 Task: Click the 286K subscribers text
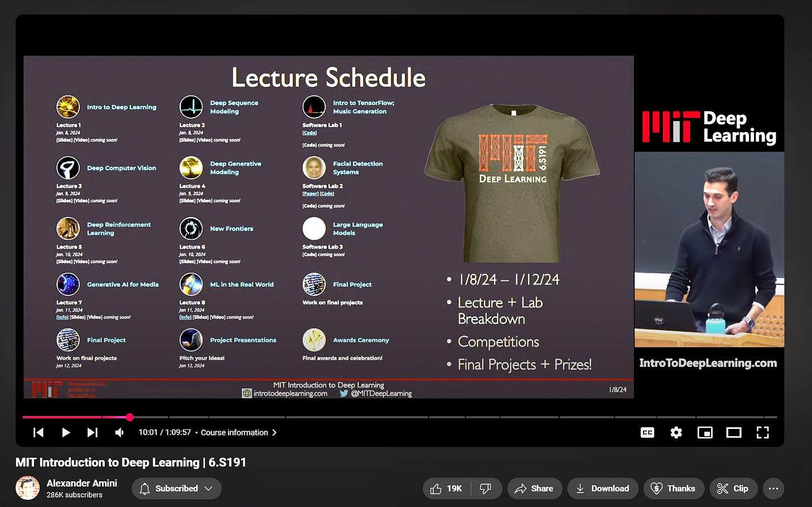74,495
